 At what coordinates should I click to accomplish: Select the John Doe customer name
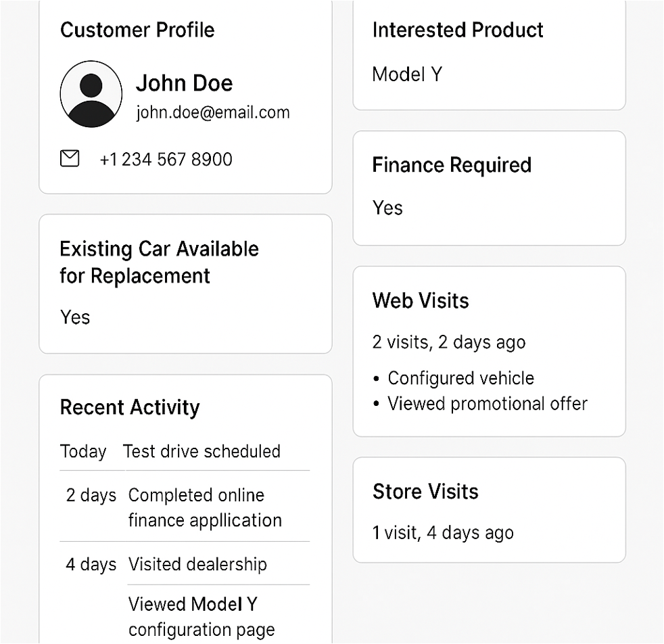pos(184,83)
